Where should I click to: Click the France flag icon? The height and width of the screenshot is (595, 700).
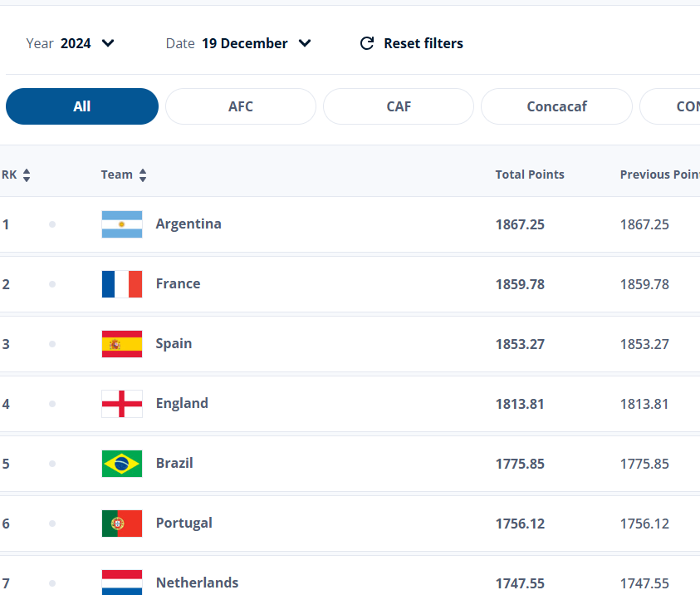coord(122,284)
